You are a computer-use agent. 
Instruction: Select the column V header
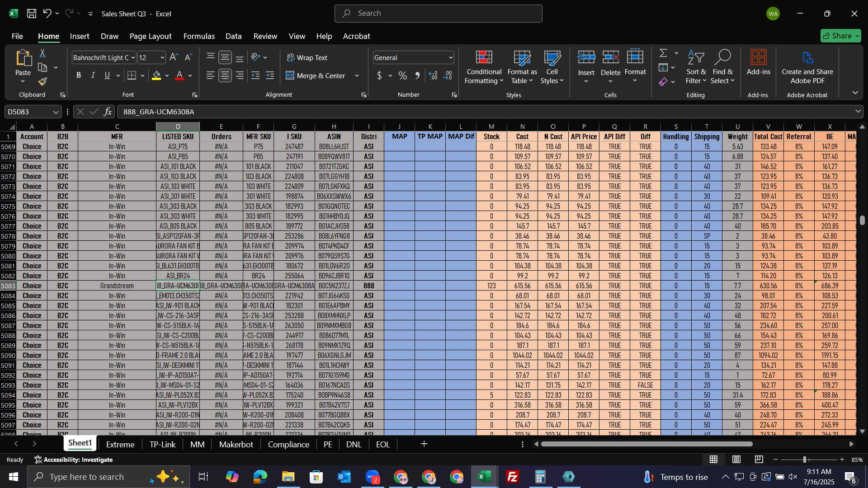click(768, 127)
